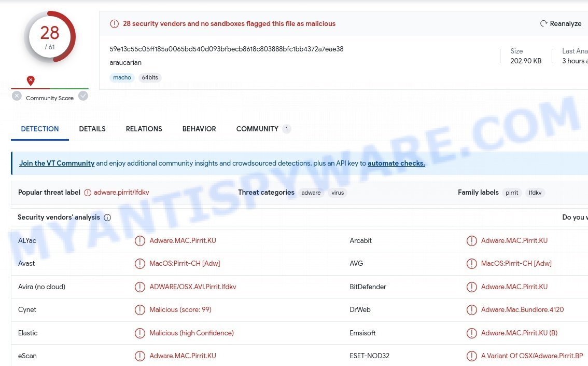This screenshot has width=588, height=366.
Task: Click adware.pirrit/lfdkv threat label
Action: click(121, 192)
